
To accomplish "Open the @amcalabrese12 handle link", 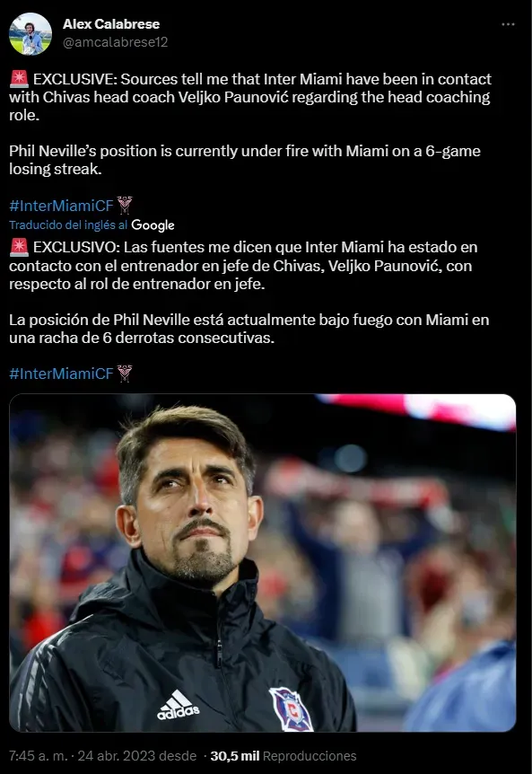I will pos(116,42).
